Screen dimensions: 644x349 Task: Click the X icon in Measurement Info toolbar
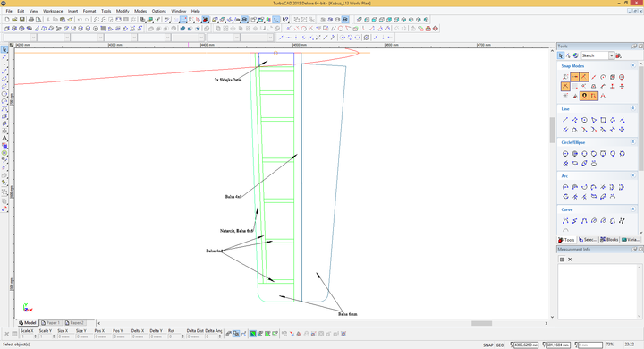click(x=570, y=260)
